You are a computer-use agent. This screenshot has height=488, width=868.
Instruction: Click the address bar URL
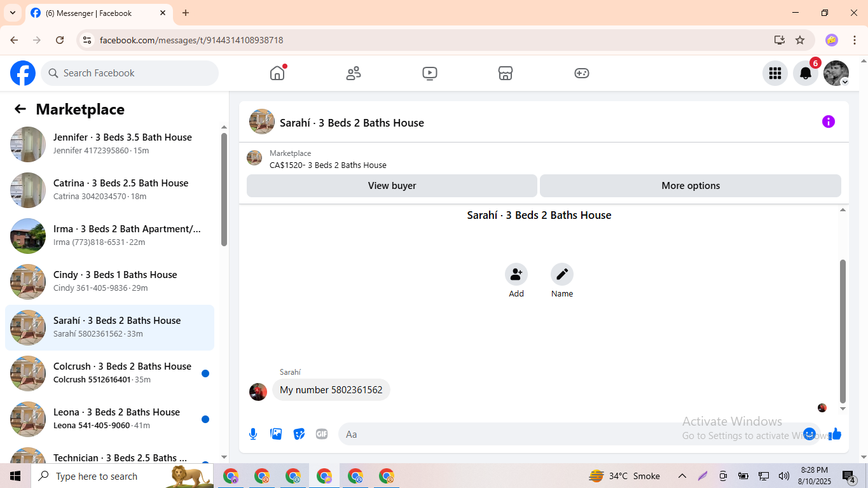[x=191, y=40]
